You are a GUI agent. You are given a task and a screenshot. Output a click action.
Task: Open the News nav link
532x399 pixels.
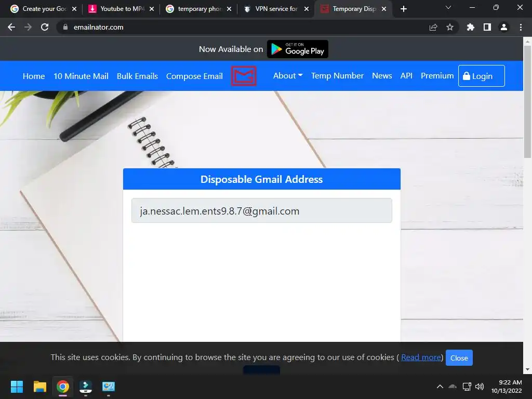pos(382,76)
